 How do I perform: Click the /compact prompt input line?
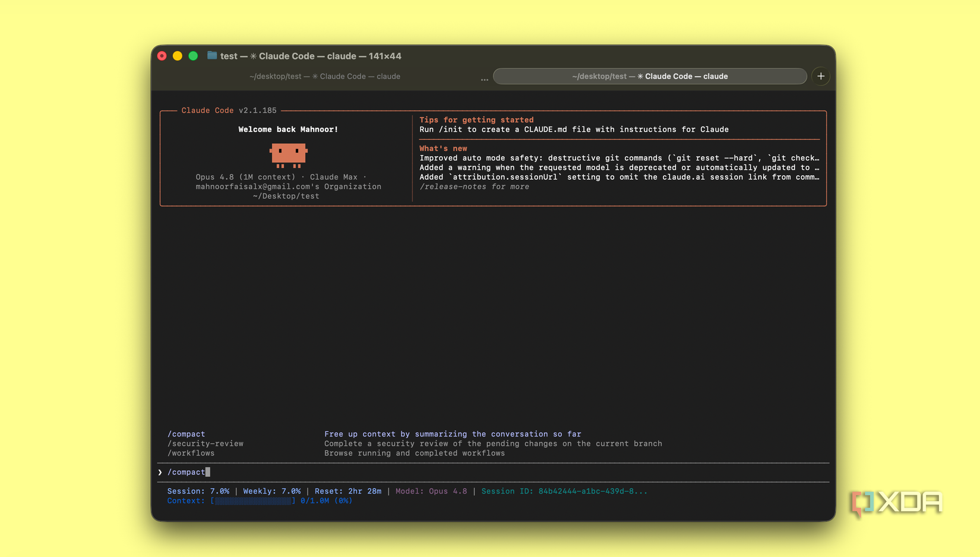coord(493,472)
